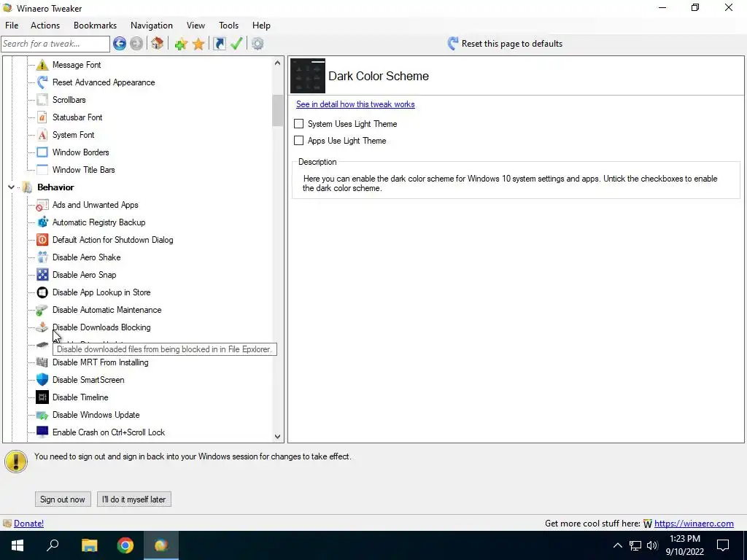747x560 pixels.
Task: Click the grey Forward navigation arrow
Action: tap(136, 44)
